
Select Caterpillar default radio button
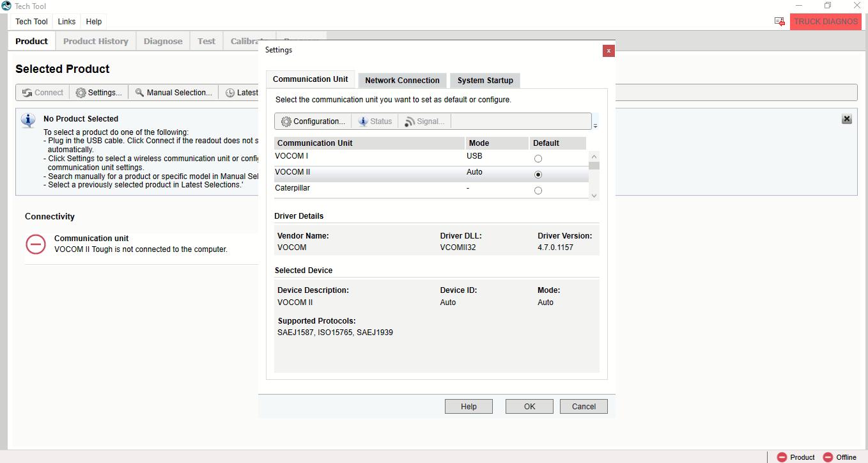538,191
